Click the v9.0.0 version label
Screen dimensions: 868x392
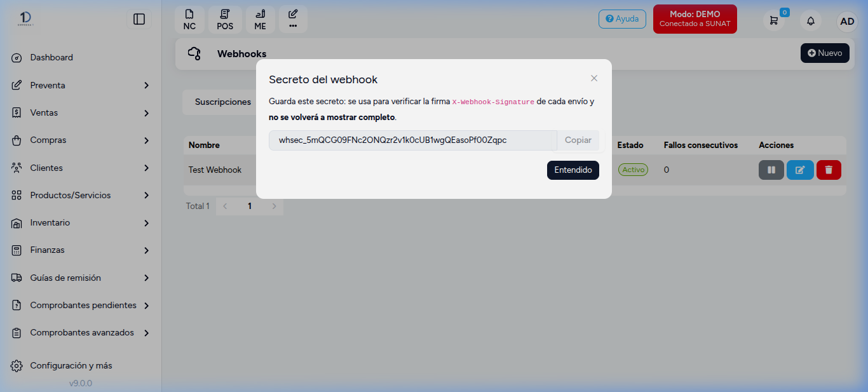tap(81, 383)
